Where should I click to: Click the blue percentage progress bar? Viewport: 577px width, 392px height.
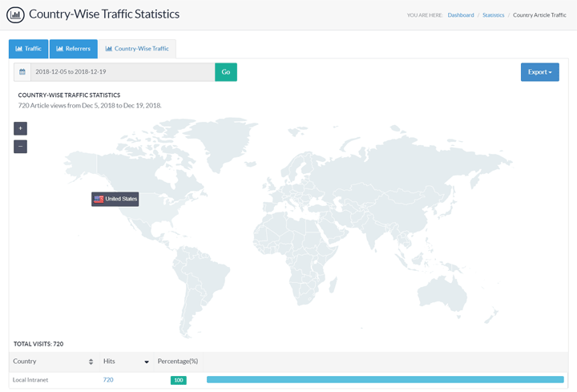(x=385, y=379)
